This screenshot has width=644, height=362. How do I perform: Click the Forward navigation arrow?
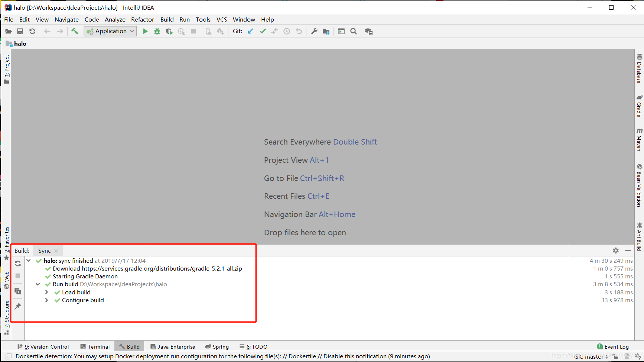point(60,32)
